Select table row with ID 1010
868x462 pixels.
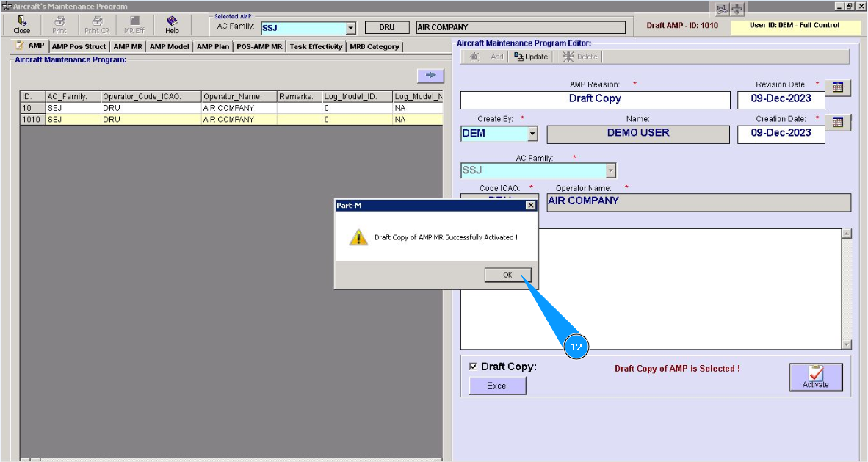pyautogui.click(x=231, y=119)
